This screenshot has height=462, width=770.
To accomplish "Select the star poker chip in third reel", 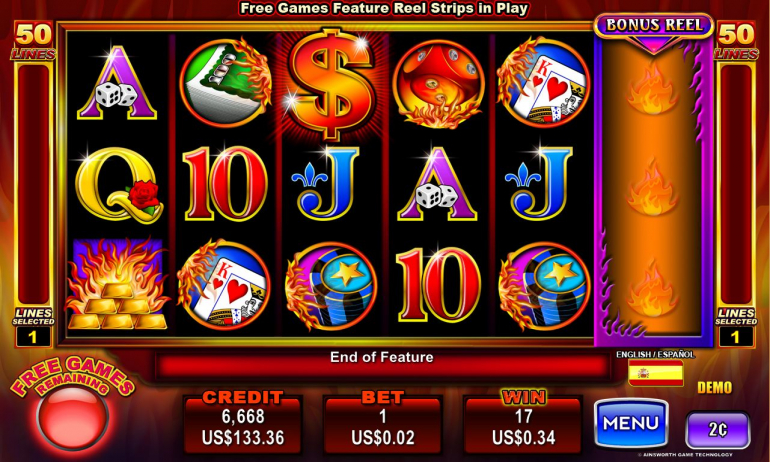I will point(331,286).
